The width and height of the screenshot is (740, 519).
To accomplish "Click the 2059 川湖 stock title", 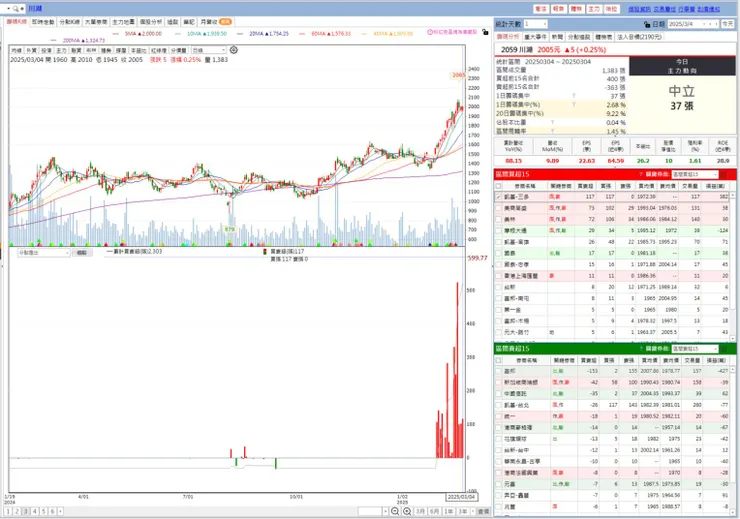I will [x=517, y=50].
